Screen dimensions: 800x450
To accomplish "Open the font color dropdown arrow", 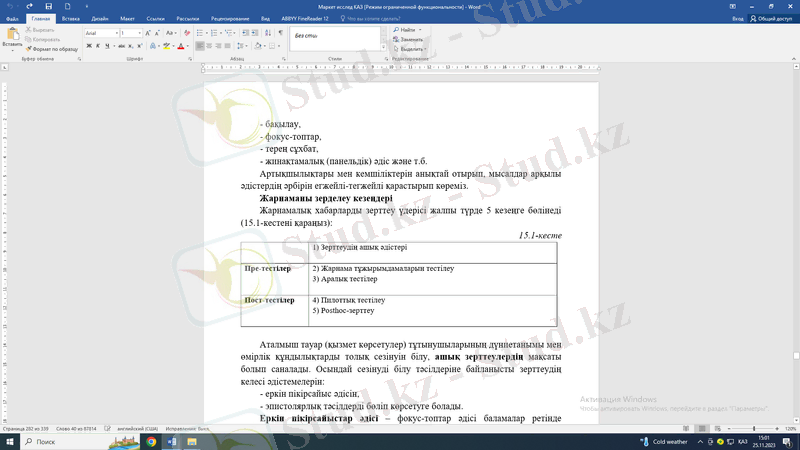I will pos(187,46).
